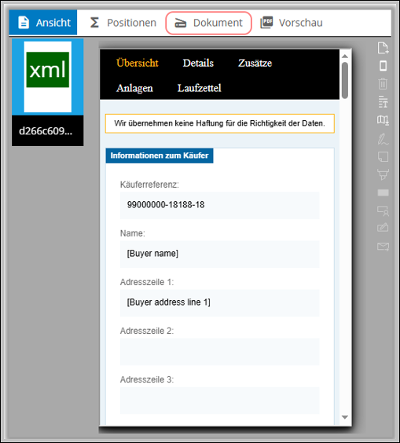Select the xml file thumbnail d266c609

click(x=48, y=92)
